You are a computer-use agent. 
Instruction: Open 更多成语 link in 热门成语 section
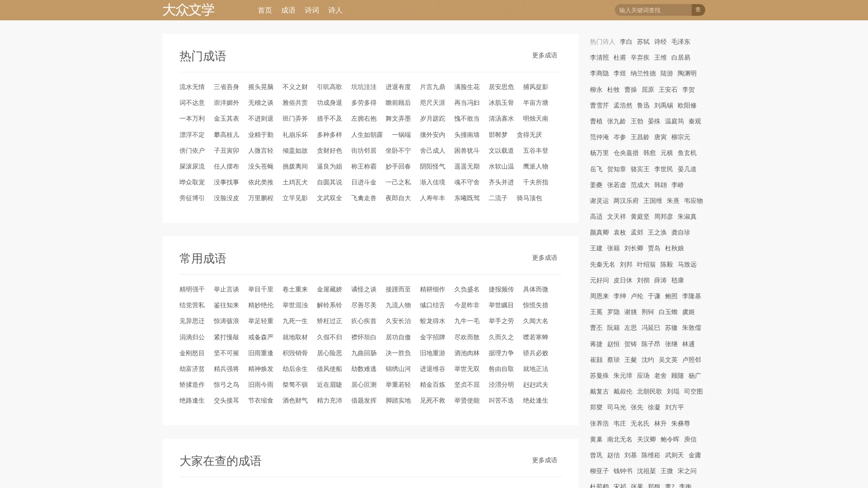[544, 55]
